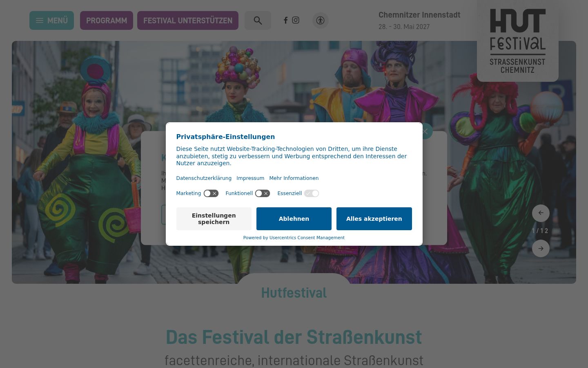
Task: Open the Mehr Informationen link
Action: coord(294,178)
